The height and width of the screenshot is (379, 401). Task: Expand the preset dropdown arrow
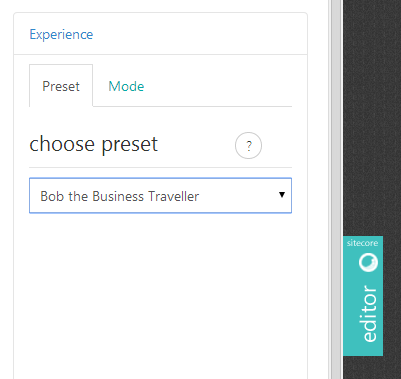tap(282, 195)
